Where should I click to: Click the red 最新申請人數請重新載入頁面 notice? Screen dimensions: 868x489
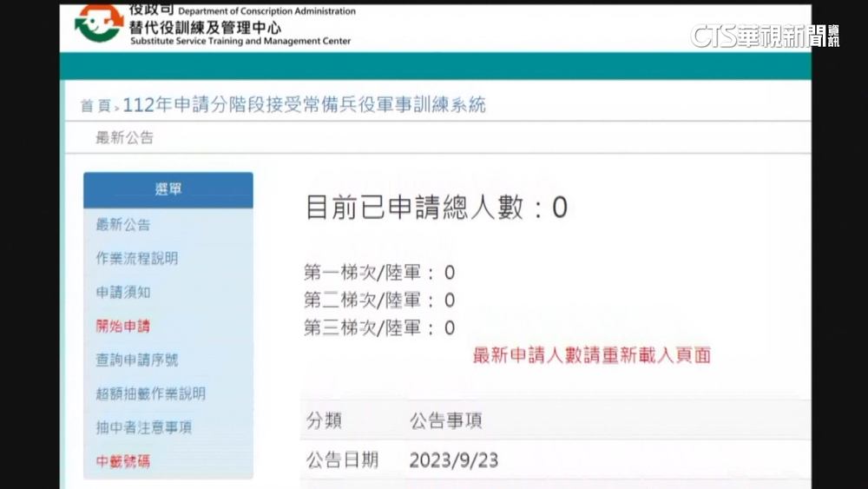[592, 355]
